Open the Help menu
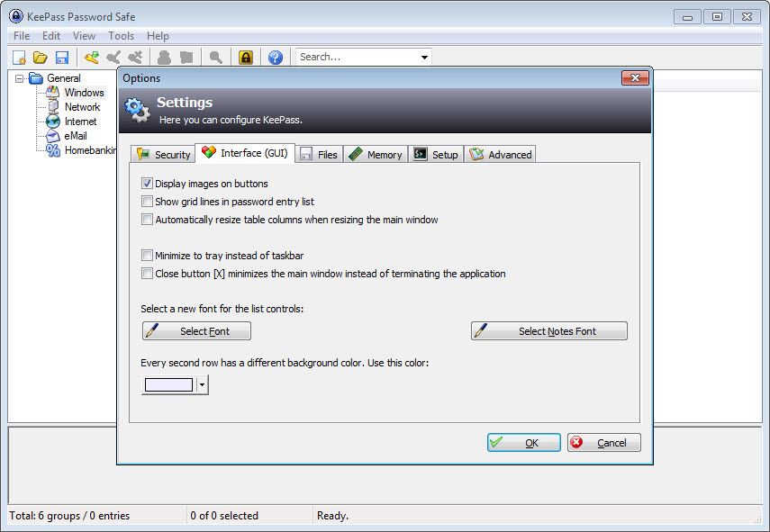This screenshot has height=532, width=770. (158, 36)
